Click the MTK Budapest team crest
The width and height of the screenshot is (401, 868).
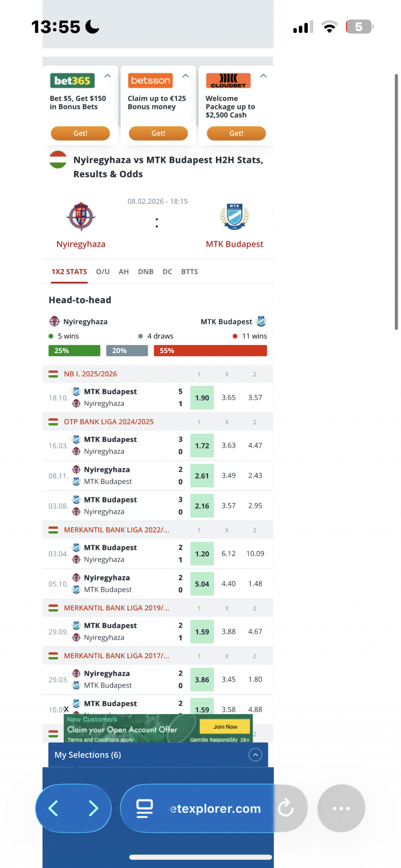234,216
